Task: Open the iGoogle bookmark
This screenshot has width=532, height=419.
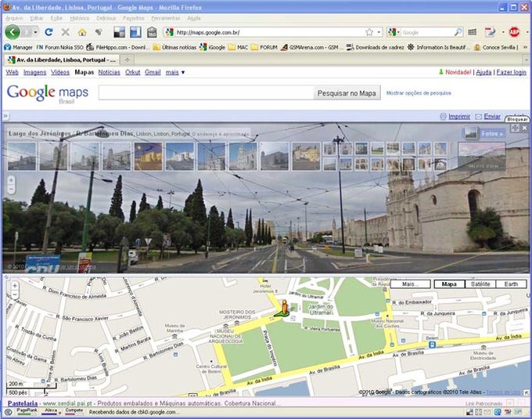Action: click(x=212, y=47)
